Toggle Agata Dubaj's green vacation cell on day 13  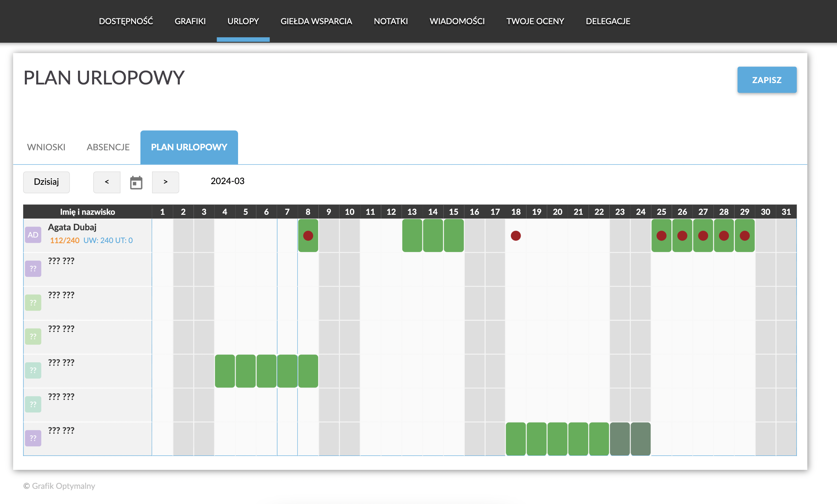pos(412,236)
